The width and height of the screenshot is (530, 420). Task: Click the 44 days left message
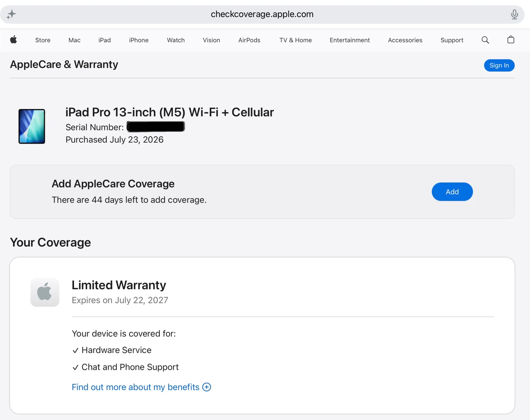pyautogui.click(x=129, y=200)
